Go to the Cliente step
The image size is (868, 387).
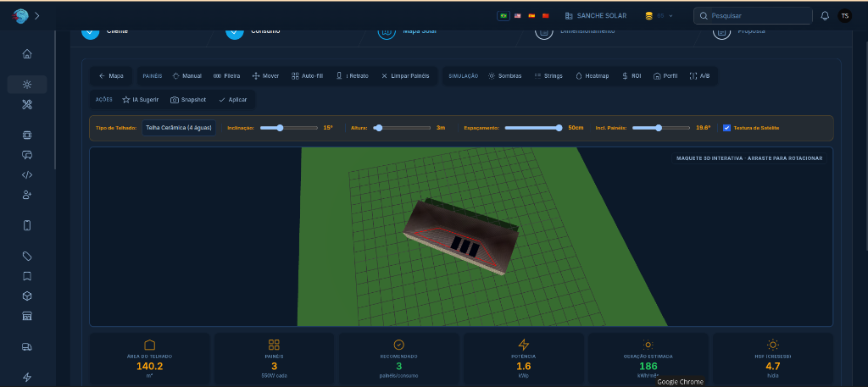click(105, 31)
